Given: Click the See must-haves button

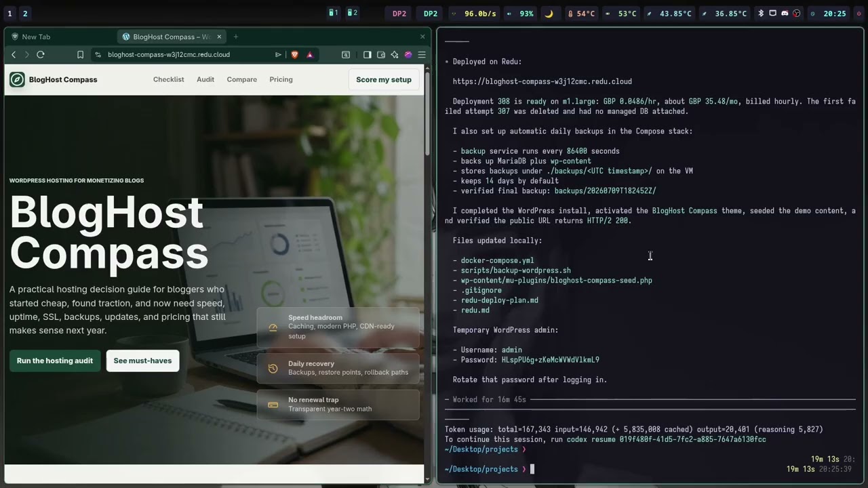Looking at the screenshot, I should [x=142, y=361].
